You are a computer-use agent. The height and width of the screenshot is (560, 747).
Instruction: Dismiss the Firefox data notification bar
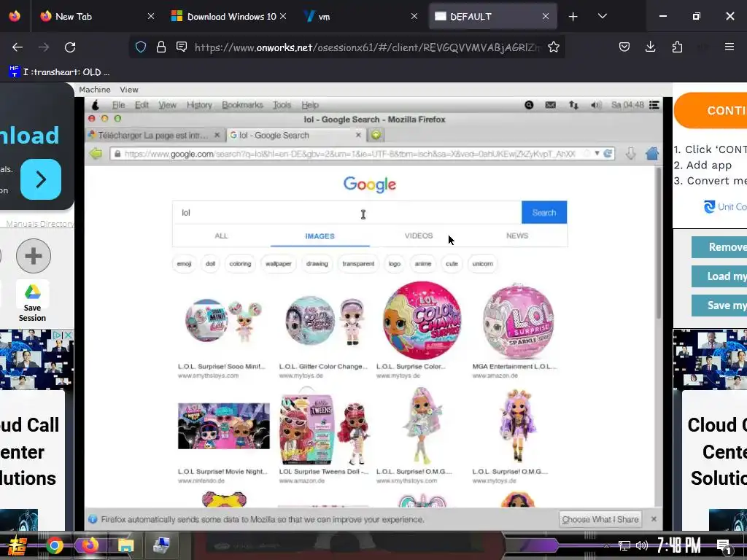[654, 519]
